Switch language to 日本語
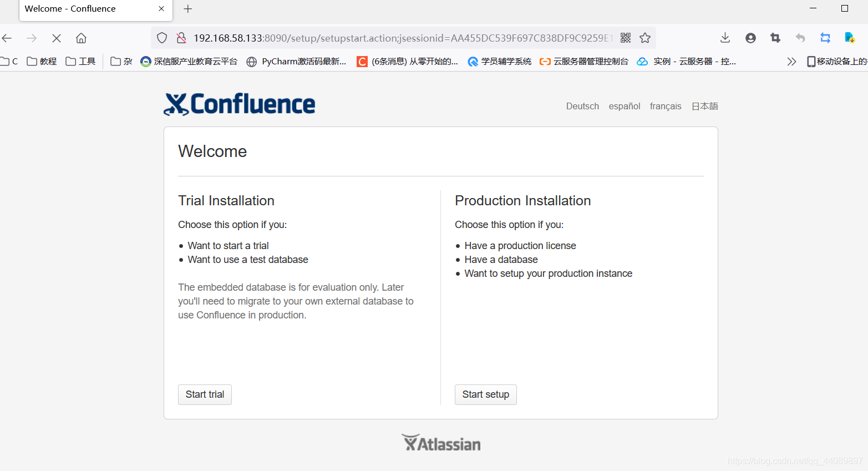Image resolution: width=868 pixels, height=471 pixels. point(705,106)
